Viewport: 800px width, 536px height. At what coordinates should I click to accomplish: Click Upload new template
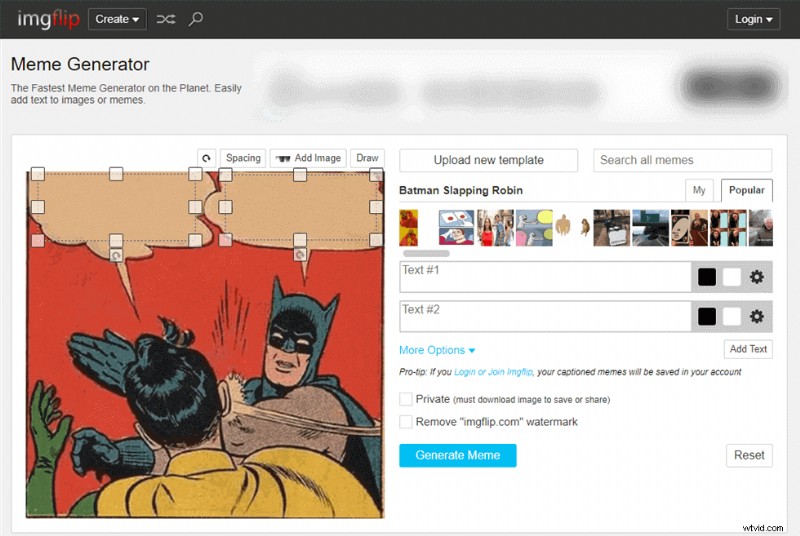pyautogui.click(x=488, y=160)
